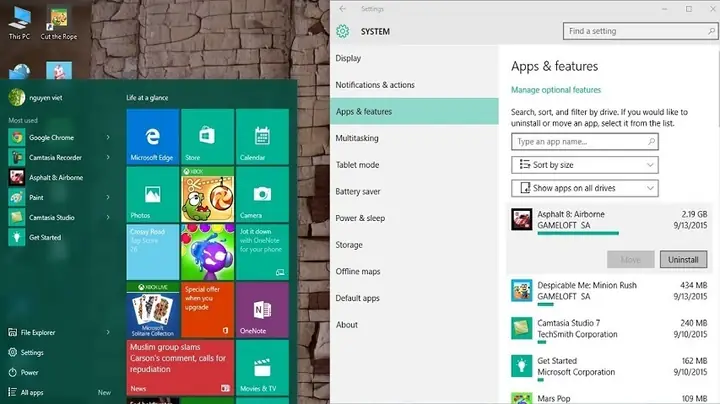Open Movies & TV tile

[262, 367]
